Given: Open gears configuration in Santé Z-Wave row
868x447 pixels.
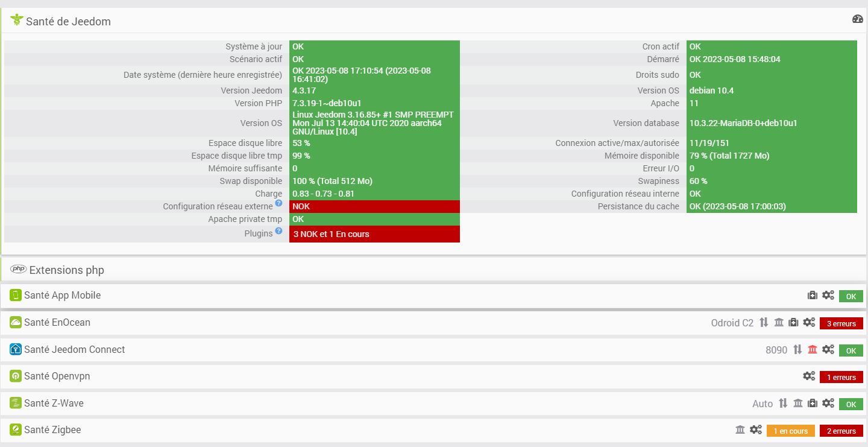Looking at the screenshot, I should point(828,404).
